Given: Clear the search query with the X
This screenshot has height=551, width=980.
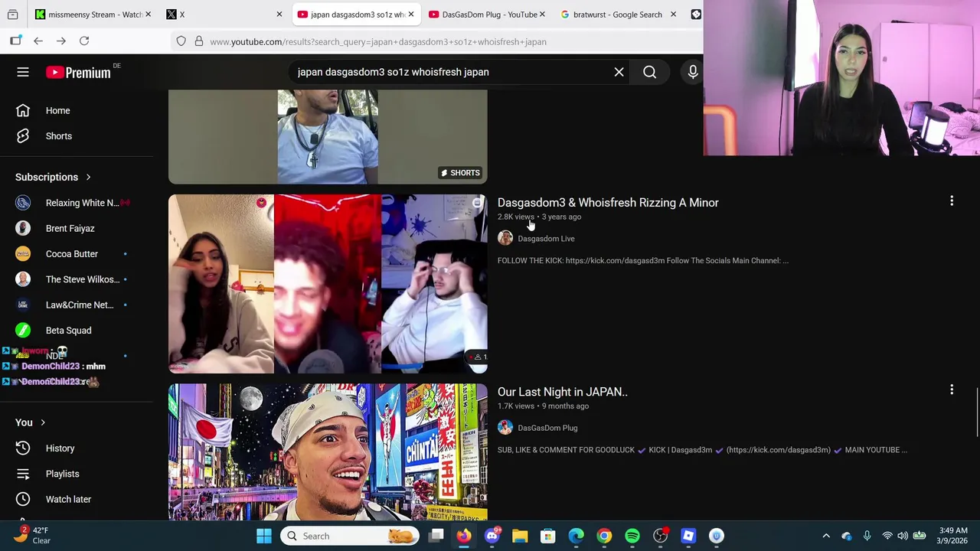Looking at the screenshot, I should pyautogui.click(x=619, y=72).
